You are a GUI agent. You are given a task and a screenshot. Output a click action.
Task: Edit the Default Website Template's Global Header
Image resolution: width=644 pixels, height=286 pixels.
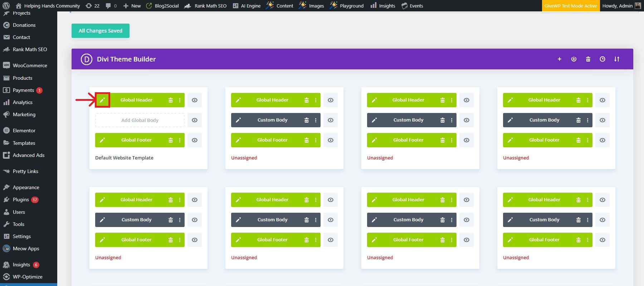pos(102,100)
